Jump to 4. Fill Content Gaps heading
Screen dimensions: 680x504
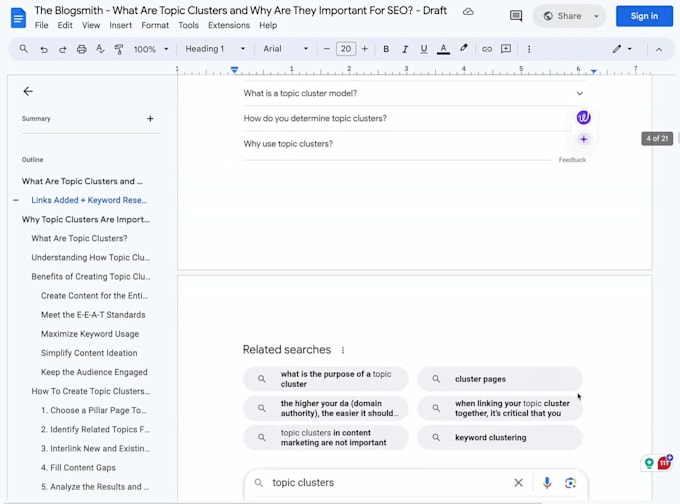click(78, 468)
